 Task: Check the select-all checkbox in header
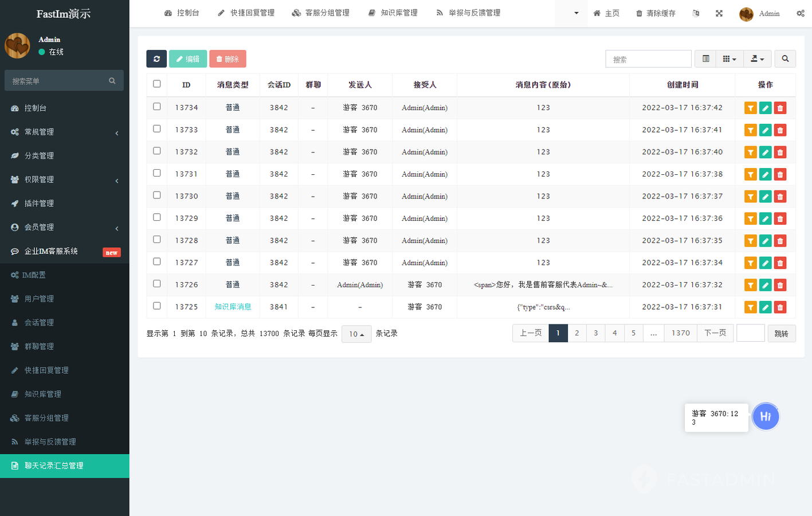tap(157, 84)
